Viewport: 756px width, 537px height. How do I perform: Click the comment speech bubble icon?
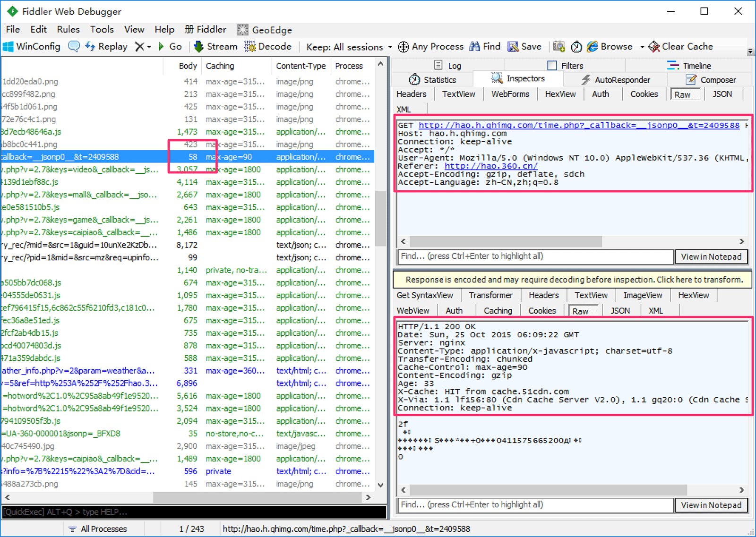coord(74,46)
